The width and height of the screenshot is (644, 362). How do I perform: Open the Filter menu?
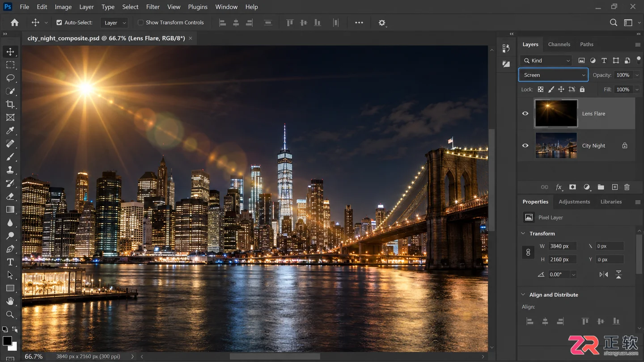tap(153, 7)
